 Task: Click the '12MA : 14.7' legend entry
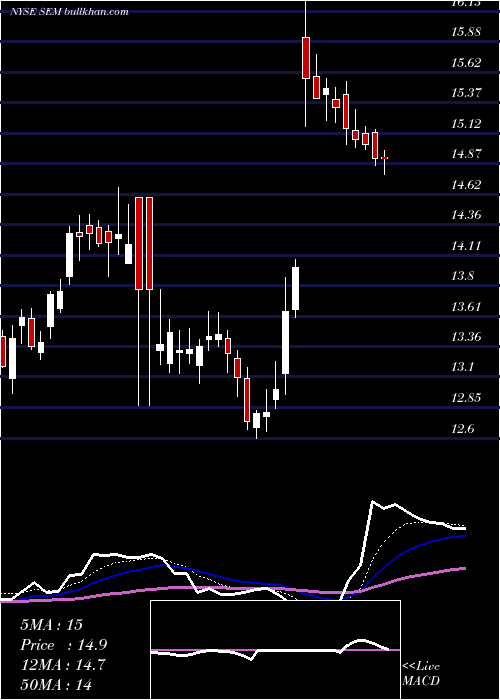(x=62, y=665)
